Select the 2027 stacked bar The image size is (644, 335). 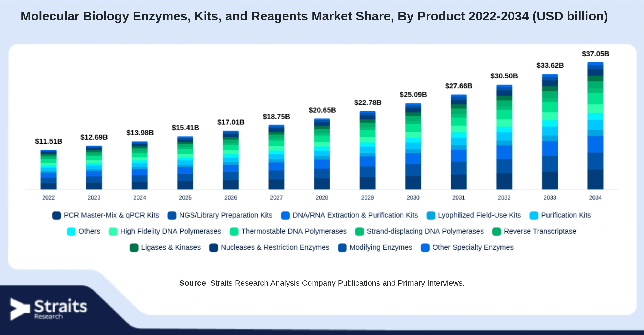(276, 157)
